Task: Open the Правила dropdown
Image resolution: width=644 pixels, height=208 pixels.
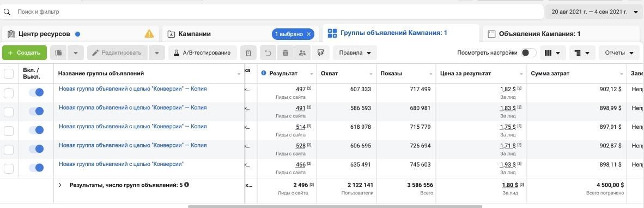Action: point(355,53)
